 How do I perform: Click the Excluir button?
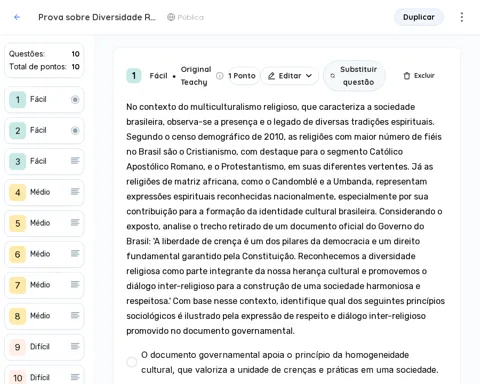419,76
